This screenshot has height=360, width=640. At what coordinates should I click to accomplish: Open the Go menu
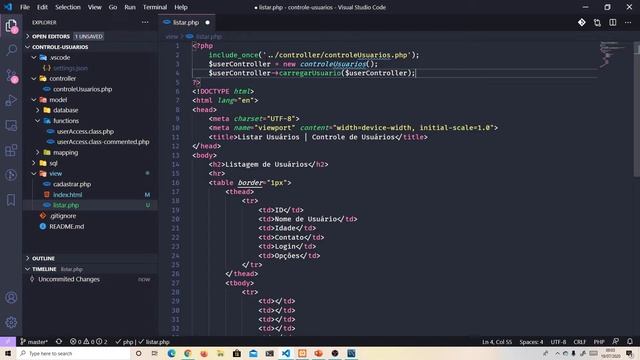click(x=113, y=7)
